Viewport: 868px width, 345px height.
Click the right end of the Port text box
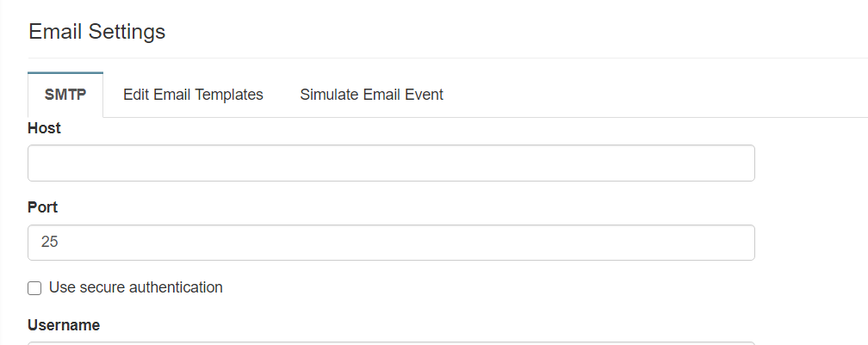[x=741, y=243]
